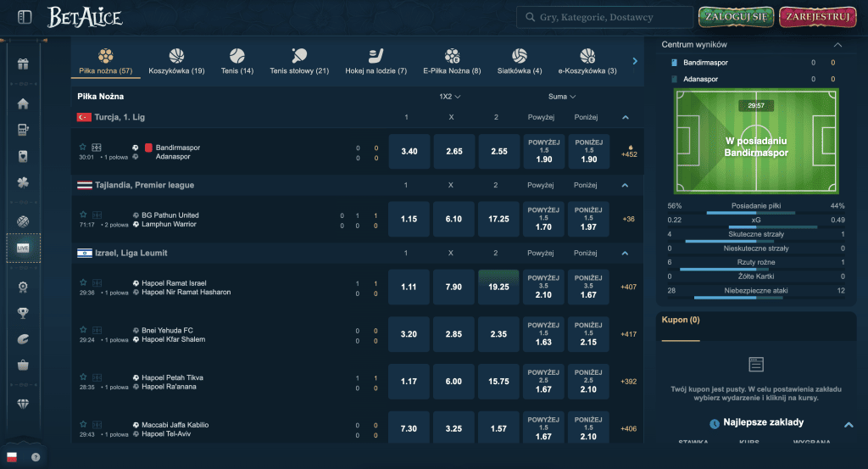Open pitch tracker icon for Hapoel Ramat Israel
The image size is (868, 469).
tap(97, 283)
